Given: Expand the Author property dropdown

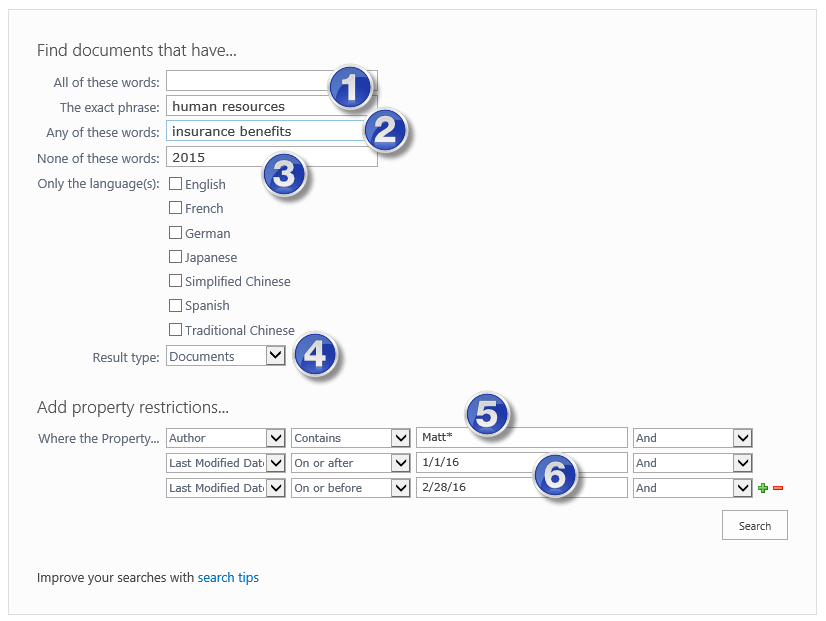Looking at the screenshot, I should click(x=225, y=437).
